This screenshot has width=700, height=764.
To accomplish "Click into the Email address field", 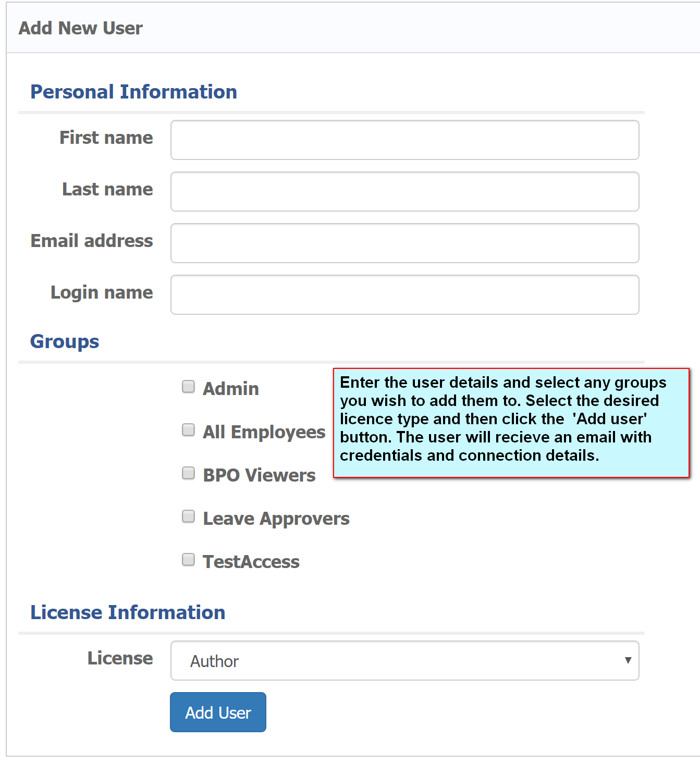I will pos(404,243).
